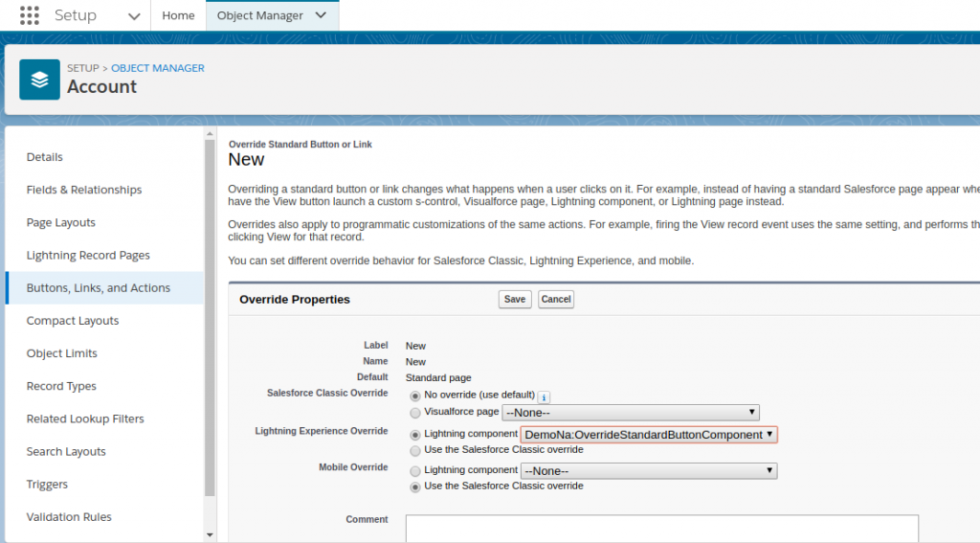Click into the Comment text box

tap(662, 529)
